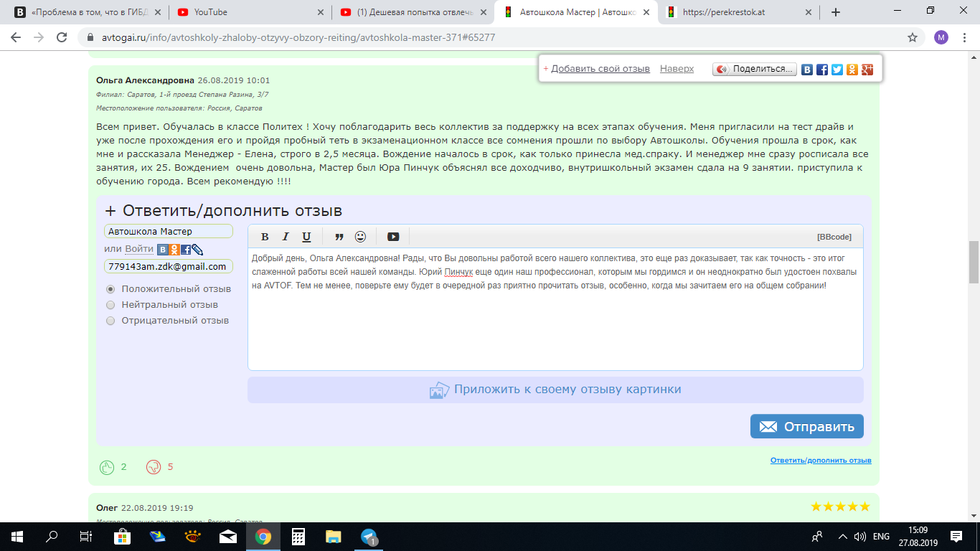Click the Добавить свой отзыв link
Image resolution: width=980 pixels, height=551 pixels.
pyautogui.click(x=600, y=69)
